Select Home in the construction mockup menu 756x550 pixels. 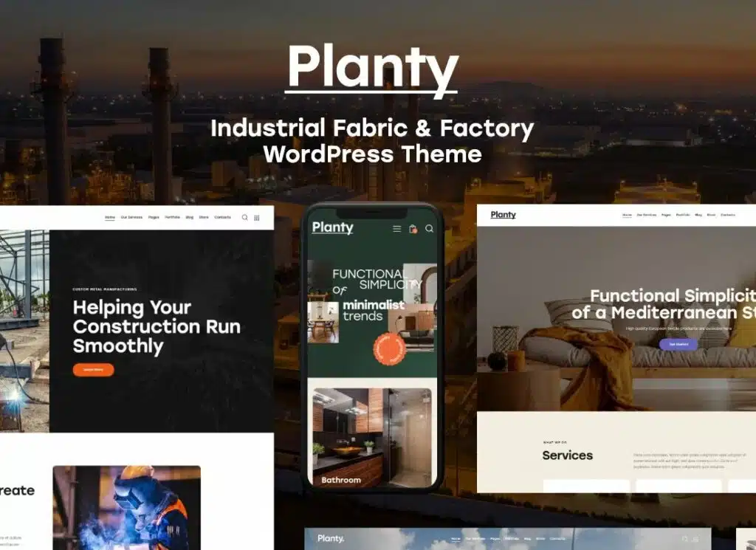click(x=110, y=217)
